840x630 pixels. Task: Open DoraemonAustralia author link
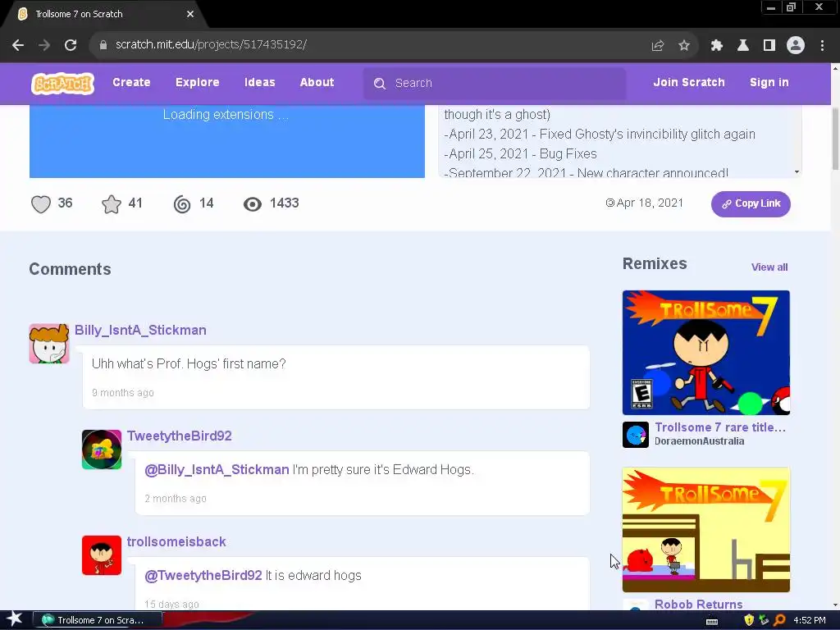699,441
